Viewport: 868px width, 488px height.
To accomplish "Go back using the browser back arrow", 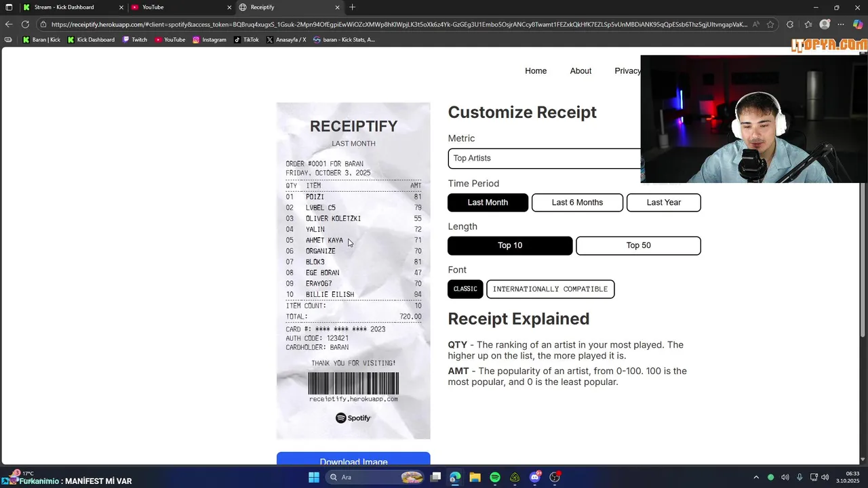I will pyautogui.click(x=8, y=24).
